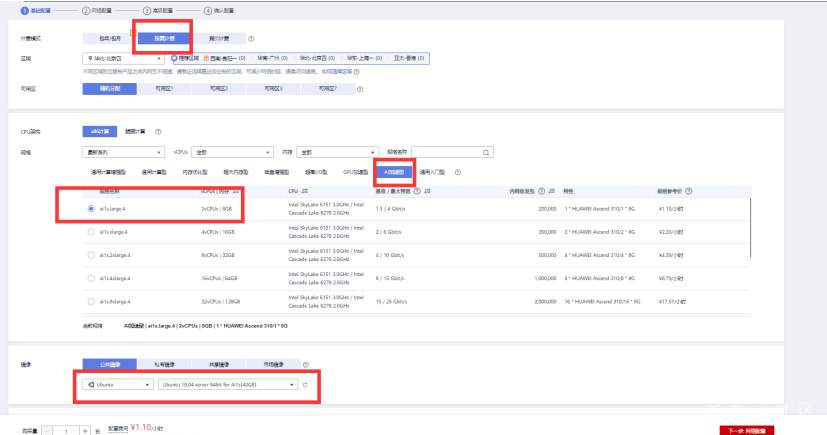Click the availability zone help icon
This screenshot has height=435, width=827.
click(360, 89)
